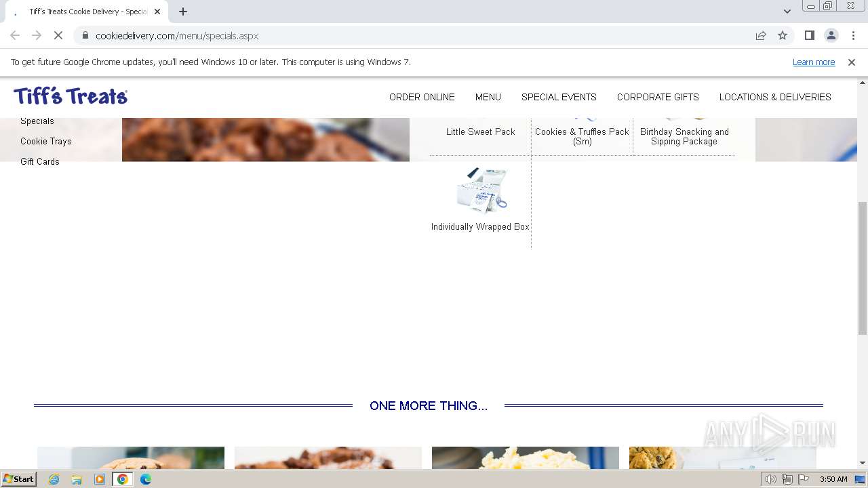
Task: Open ORDER ONLINE menu
Action: (x=422, y=97)
